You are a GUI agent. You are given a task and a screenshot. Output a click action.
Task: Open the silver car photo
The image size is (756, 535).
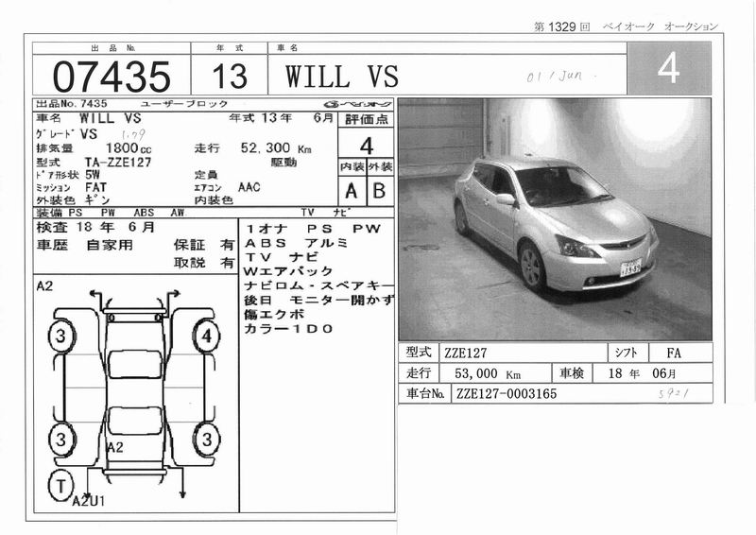point(555,219)
